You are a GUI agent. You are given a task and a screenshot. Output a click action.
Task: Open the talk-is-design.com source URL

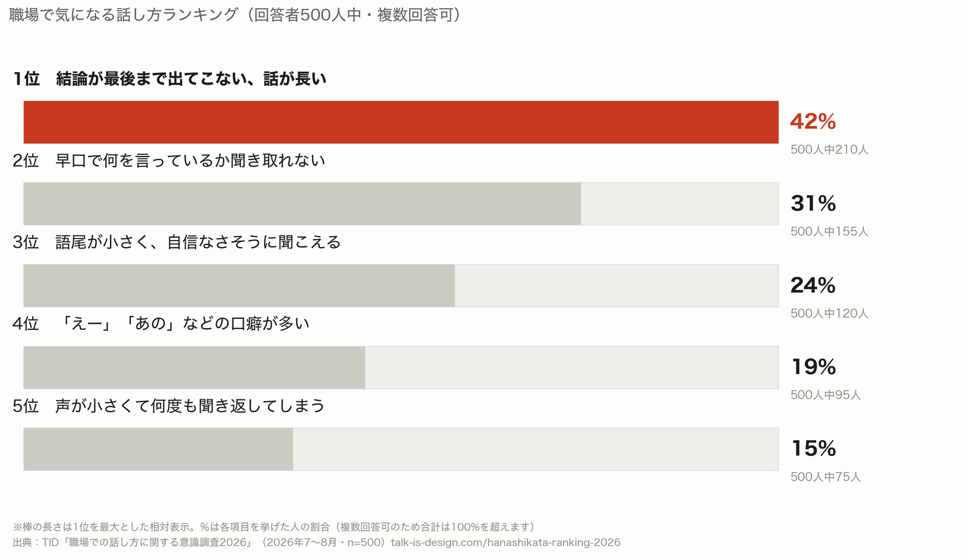point(505,542)
